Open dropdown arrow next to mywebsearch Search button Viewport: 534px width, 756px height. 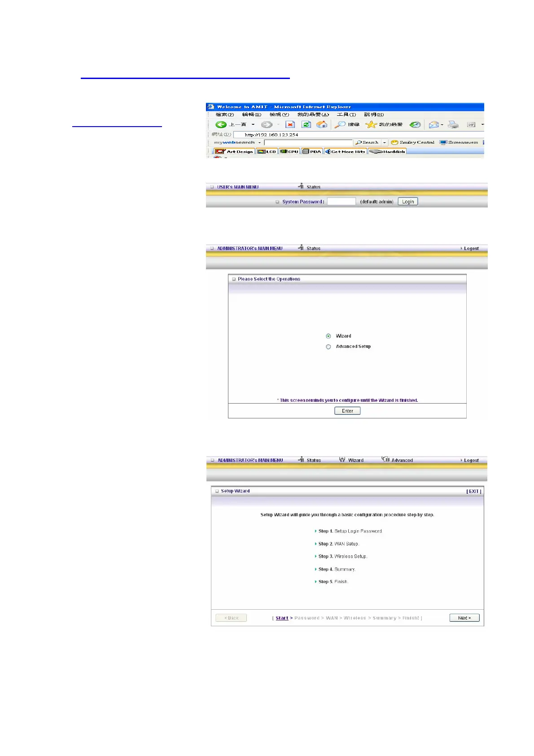[x=385, y=142]
